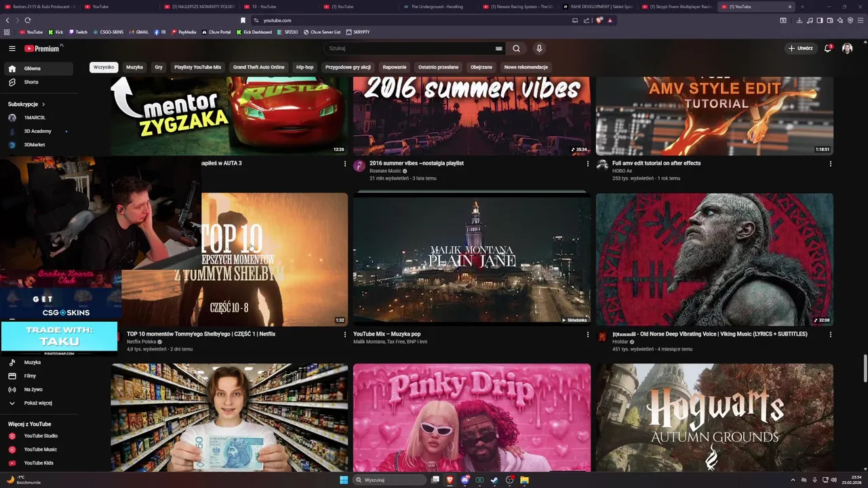
Task: Select the Rapowanie filter chip
Action: point(395,67)
